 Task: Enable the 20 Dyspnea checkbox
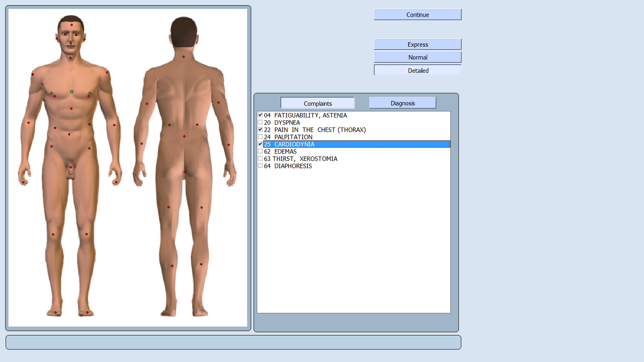click(x=260, y=122)
